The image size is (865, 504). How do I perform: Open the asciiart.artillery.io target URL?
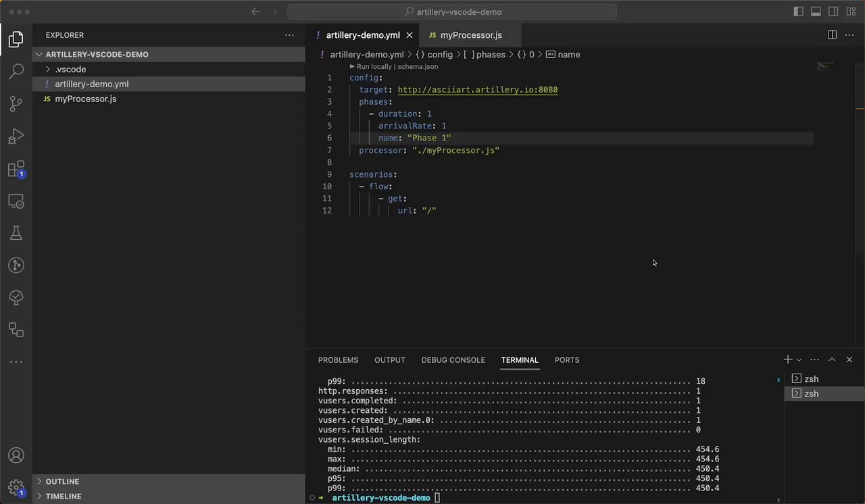(x=477, y=90)
